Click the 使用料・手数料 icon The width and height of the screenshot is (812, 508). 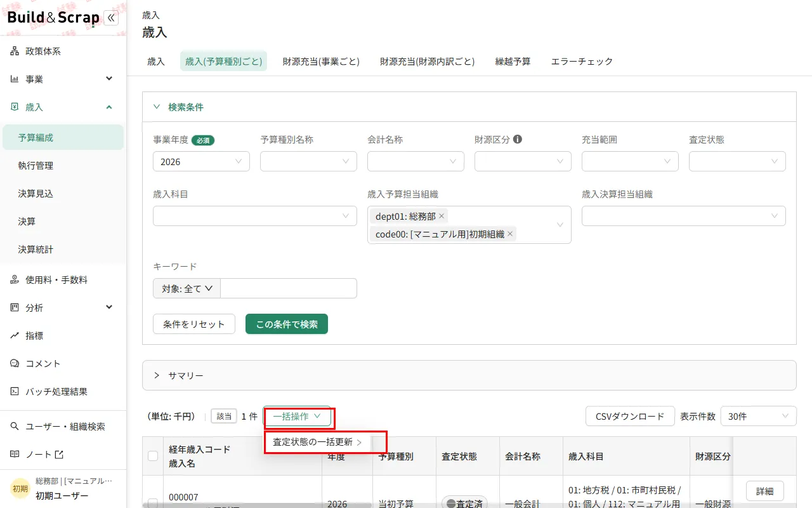pos(15,280)
